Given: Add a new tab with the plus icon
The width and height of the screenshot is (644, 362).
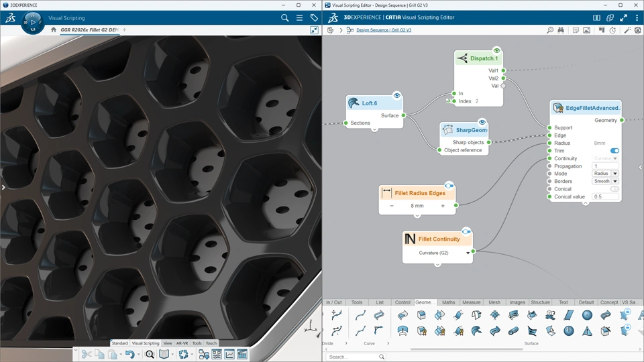Looking at the screenshot, I should (125, 29).
